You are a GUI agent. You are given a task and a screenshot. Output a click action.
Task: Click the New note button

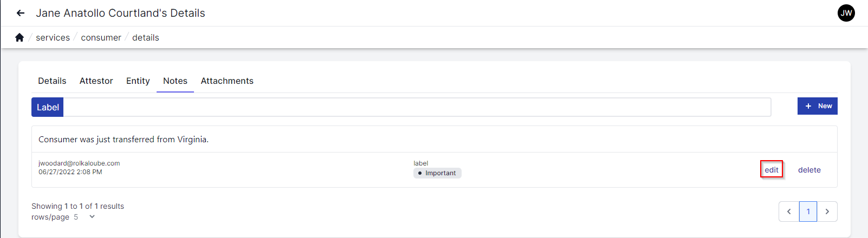[817, 106]
